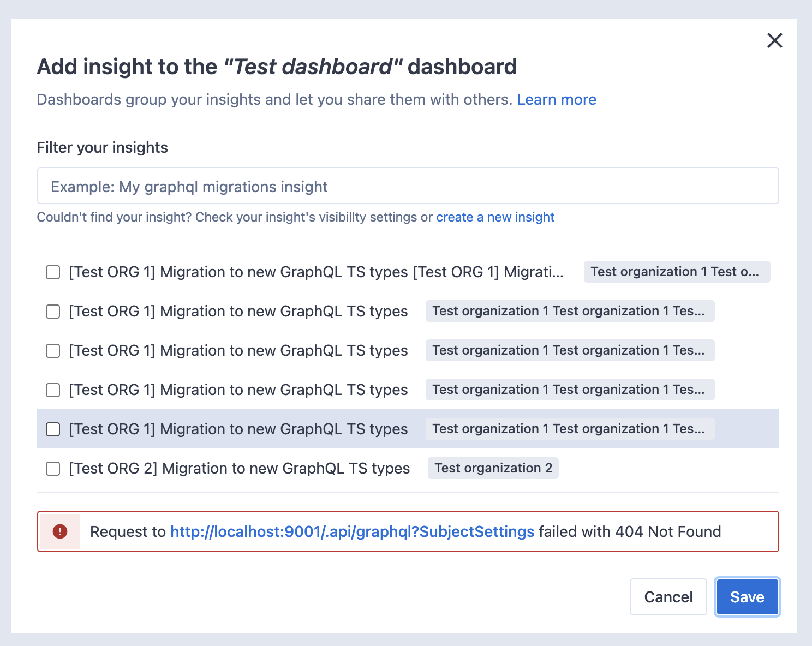Check the Test ORG 2 insight checkbox

[x=53, y=469]
